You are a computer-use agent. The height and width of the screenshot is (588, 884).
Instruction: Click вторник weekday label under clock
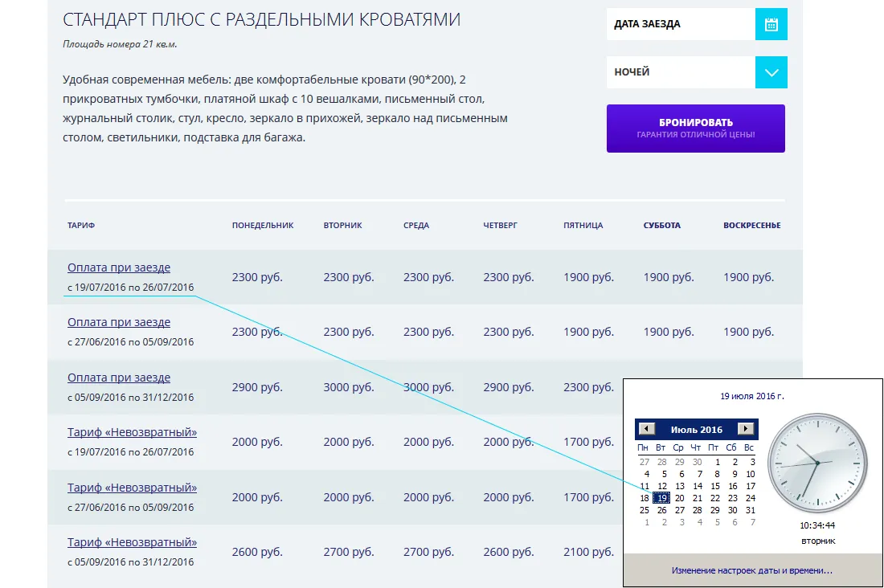click(818, 541)
